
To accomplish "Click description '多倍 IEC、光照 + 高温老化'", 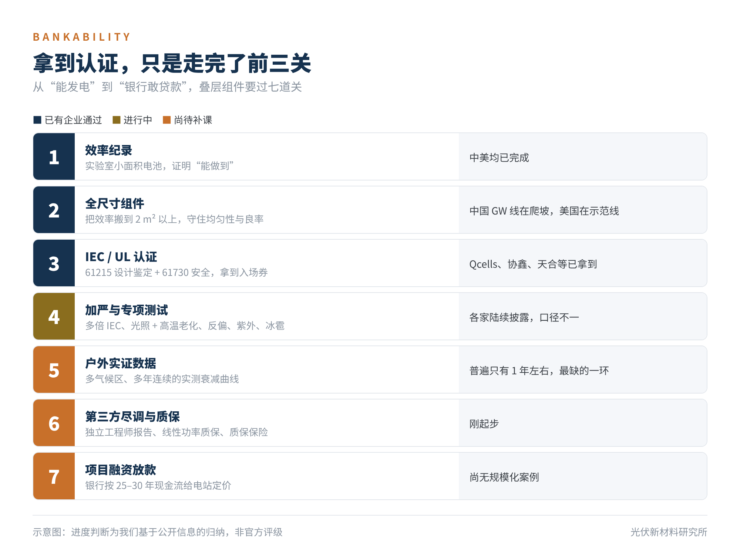I will point(185,325).
